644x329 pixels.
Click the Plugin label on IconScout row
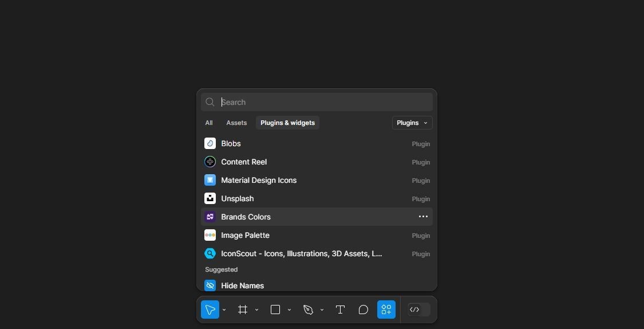tap(421, 254)
